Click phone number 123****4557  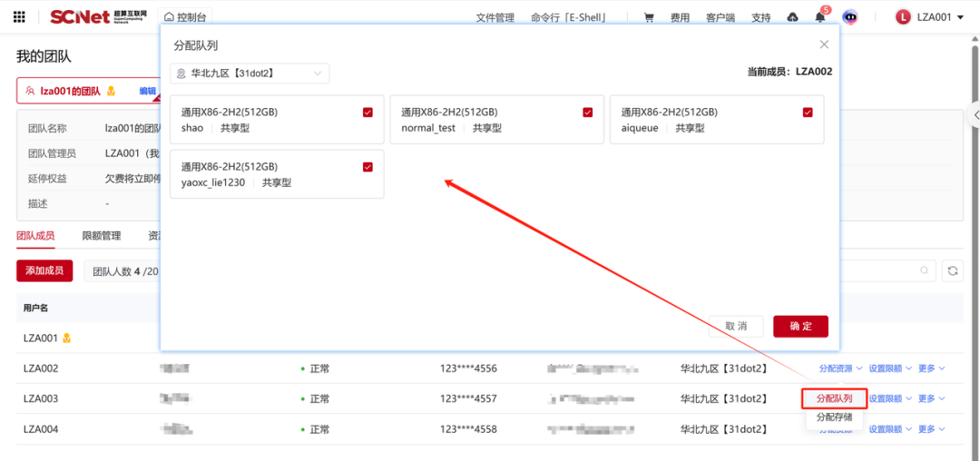point(468,398)
